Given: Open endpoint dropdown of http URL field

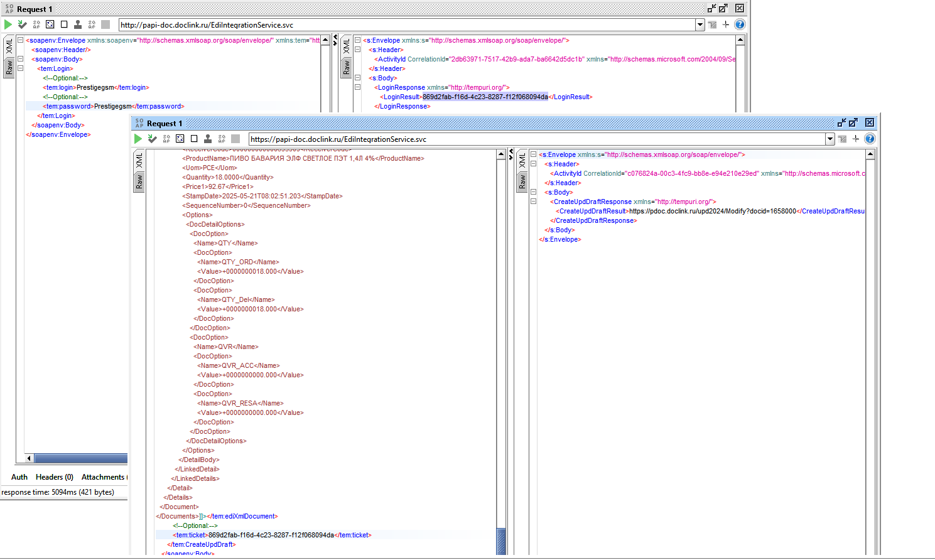Looking at the screenshot, I should point(700,24).
